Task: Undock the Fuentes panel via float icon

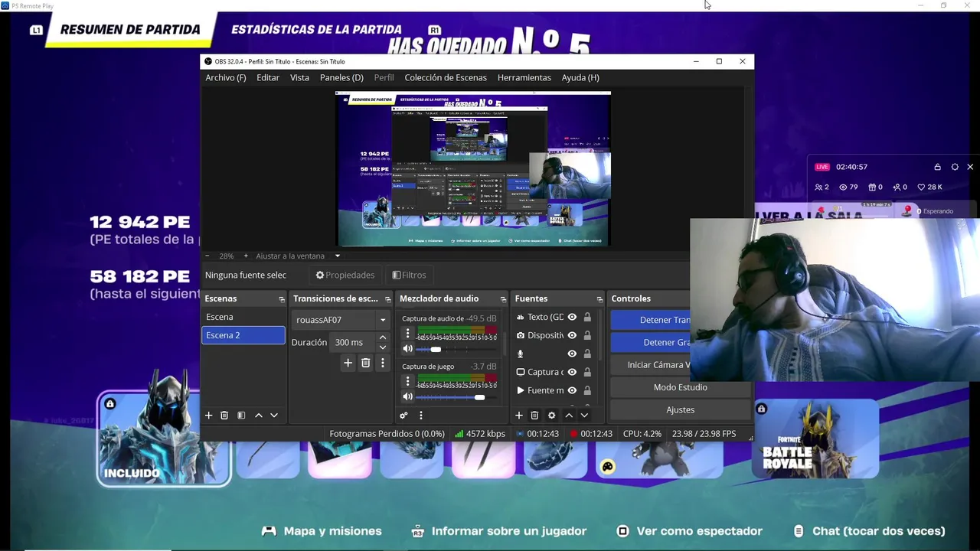Action: coord(599,299)
